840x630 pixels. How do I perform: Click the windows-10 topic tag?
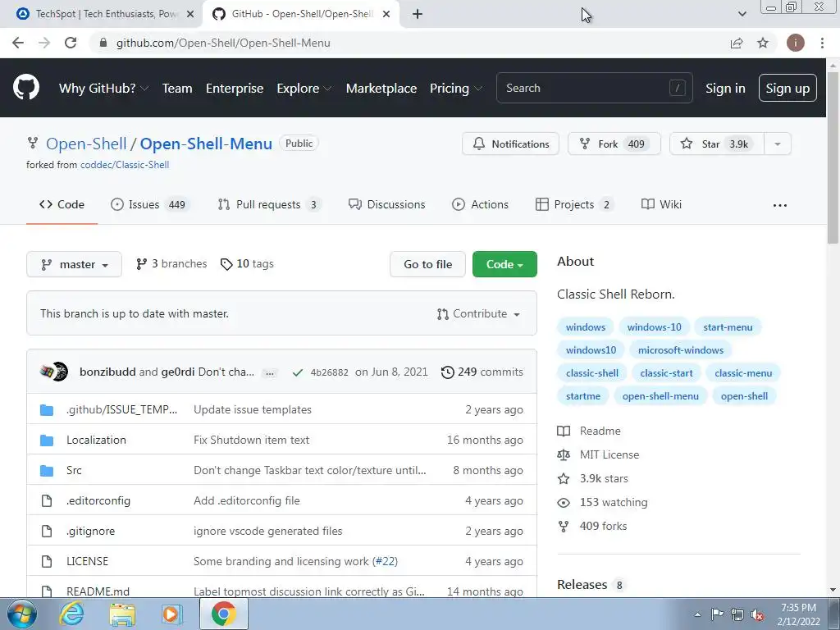tap(654, 327)
